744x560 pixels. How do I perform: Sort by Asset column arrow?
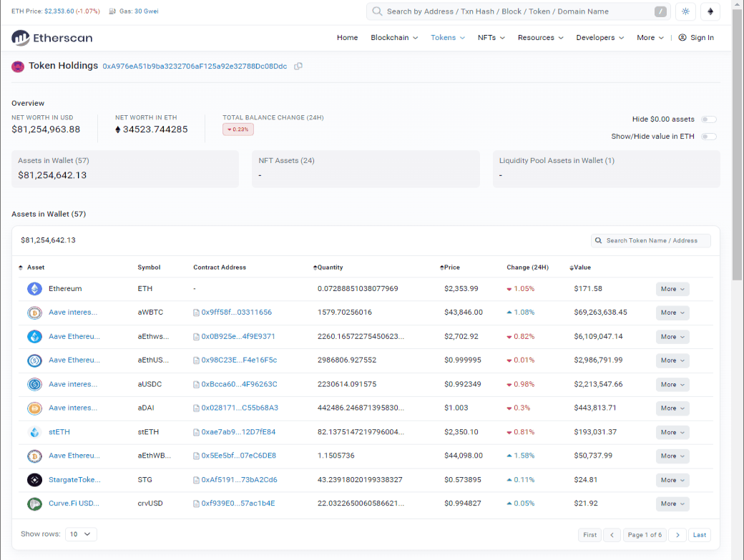[21, 267]
